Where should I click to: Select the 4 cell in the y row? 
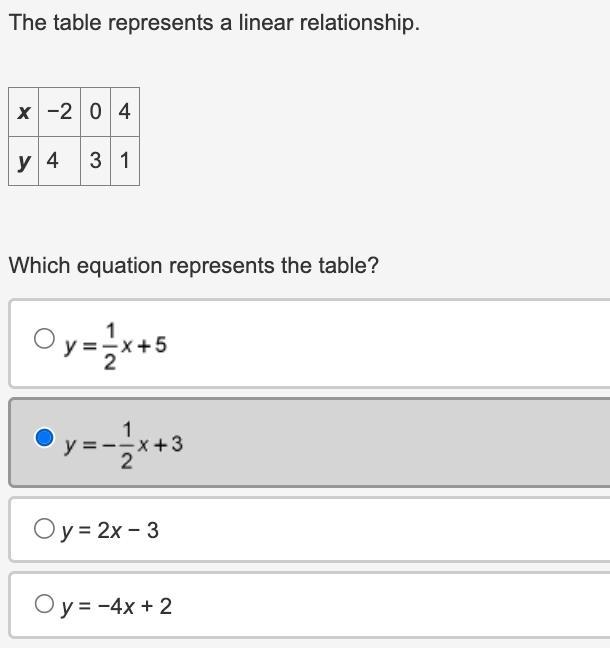[x=60, y=161]
